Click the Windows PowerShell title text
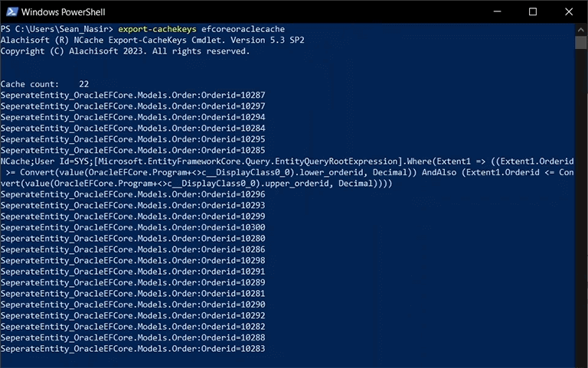Image resolution: width=588 pixels, height=368 pixels. tap(63, 12)
